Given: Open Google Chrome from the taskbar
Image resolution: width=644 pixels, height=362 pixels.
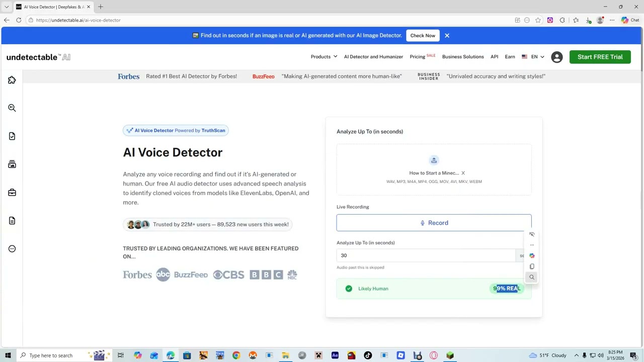Looking at the screenshot, I should (x=236, y=355).
